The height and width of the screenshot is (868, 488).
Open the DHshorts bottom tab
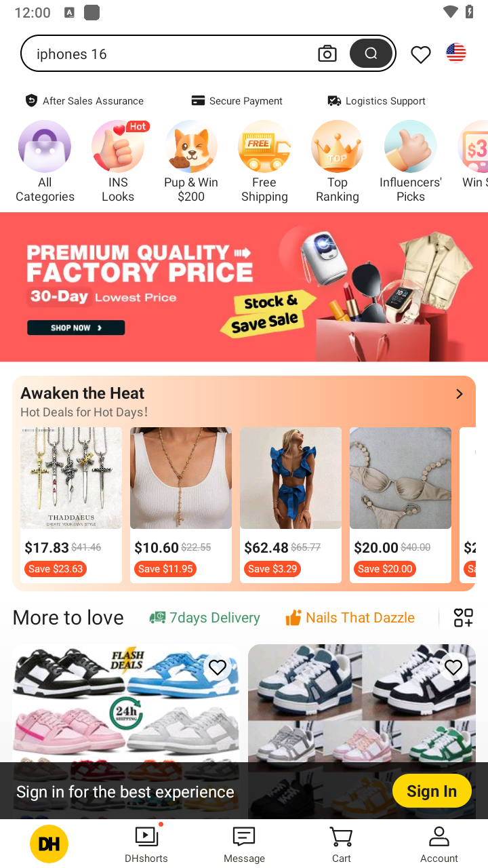pos(146,844)
